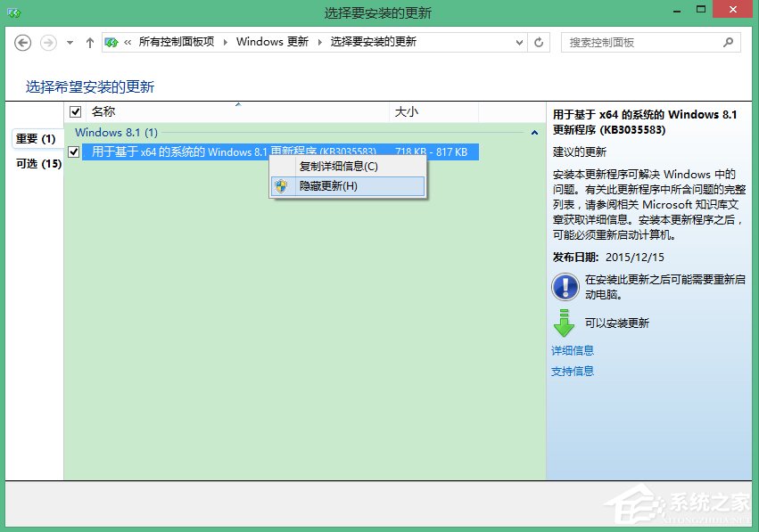The width and height of the screenshot is (759, 532).
Task: Click the Windows Update icon in address bar
Action: click(112, 41)
